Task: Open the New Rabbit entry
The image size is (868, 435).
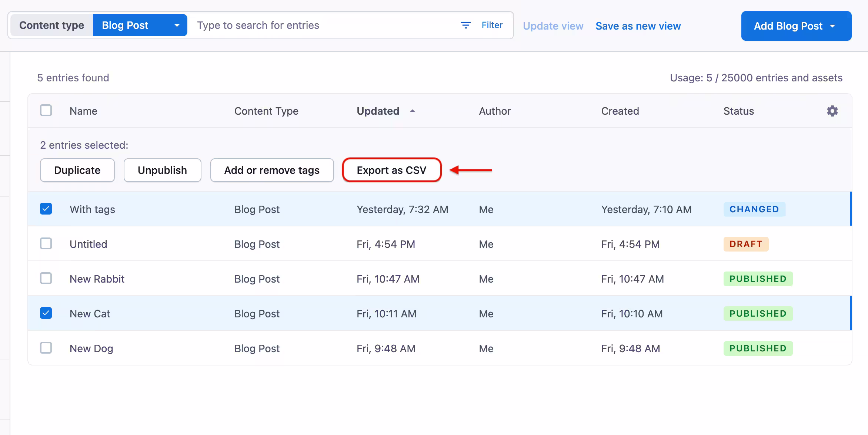Action: click(97, 279)
